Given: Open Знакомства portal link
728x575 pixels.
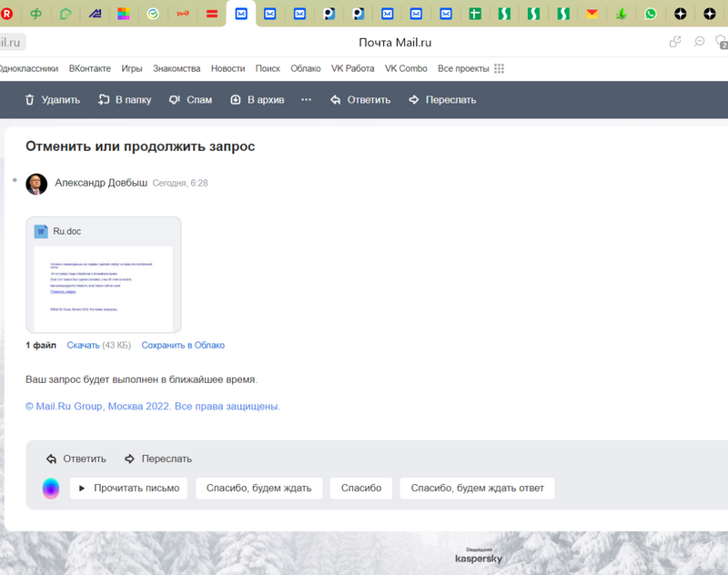Looking at the screenshot, I should point(177,68).
